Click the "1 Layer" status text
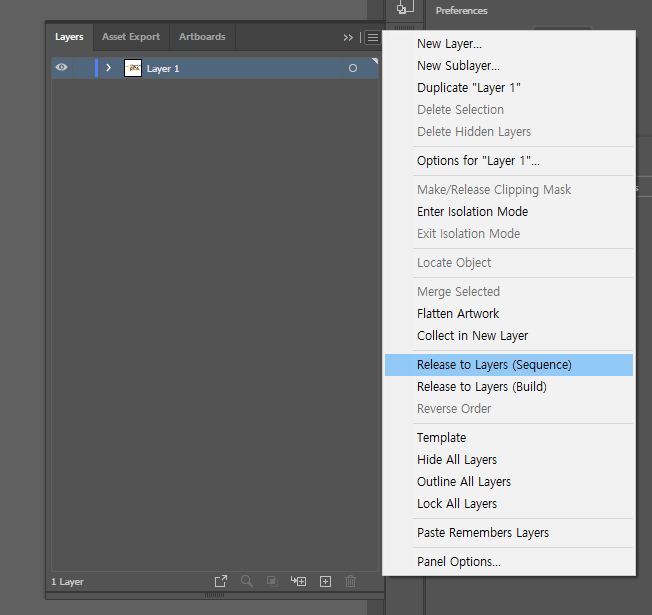Image resolution: width=652 pixels, height=615 pixels. coord(67,582)
